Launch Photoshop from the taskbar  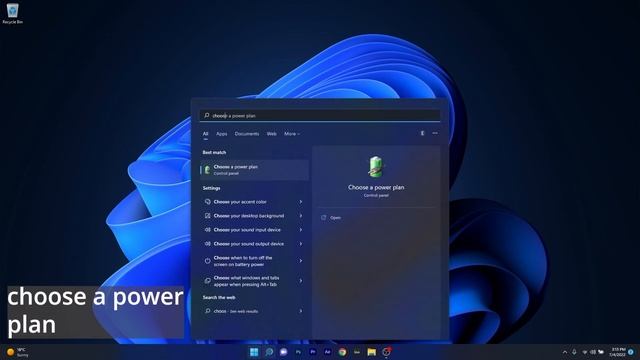(x=298, y=352)
